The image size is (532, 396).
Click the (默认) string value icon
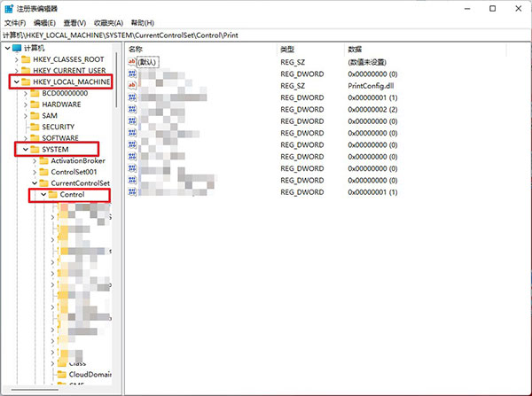pyautogui.click(x=133, y=63)
